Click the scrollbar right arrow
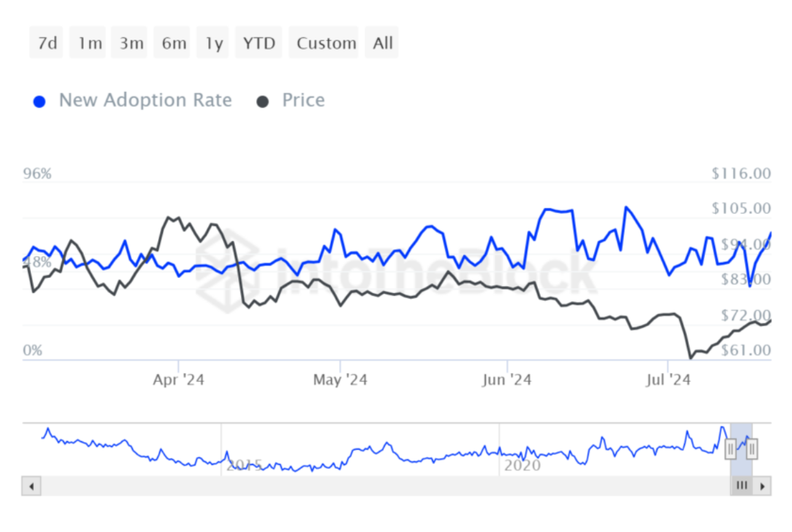The width and height of the screenshot is (792, 532). coord(762,486)
